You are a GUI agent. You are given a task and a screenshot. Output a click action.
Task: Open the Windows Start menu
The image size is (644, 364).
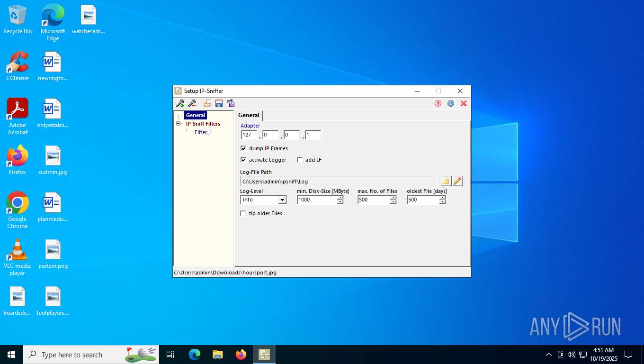[x=11, y=355]
